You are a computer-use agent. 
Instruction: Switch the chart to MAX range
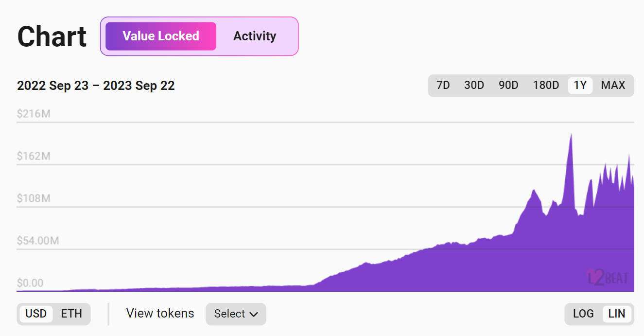pyautogui.click(x=613, y=86)
